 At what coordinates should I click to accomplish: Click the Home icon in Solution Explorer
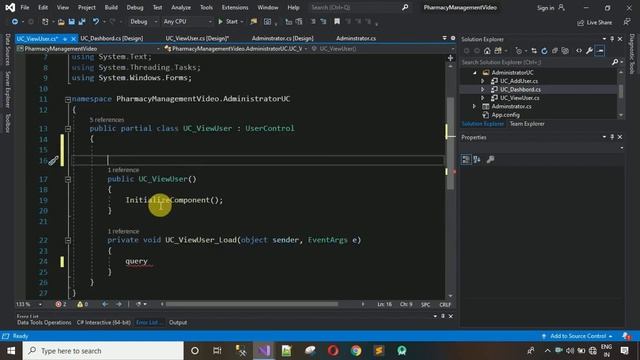coord(487,51)
